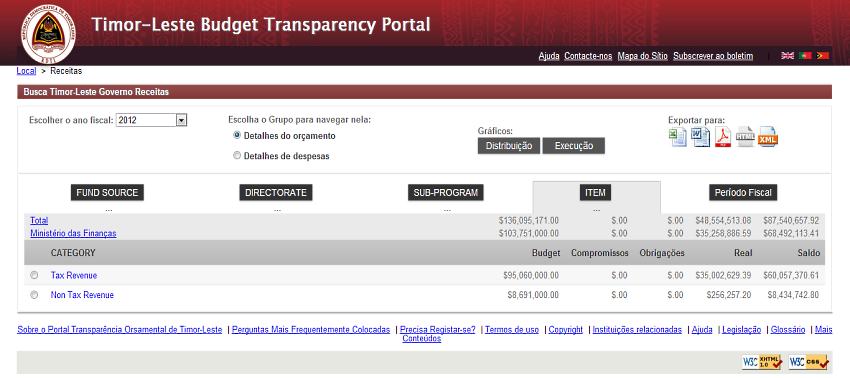Switch language via the Portugal flag
The height and width of the screenshot is (378, 850).
[x=805, y=56]
